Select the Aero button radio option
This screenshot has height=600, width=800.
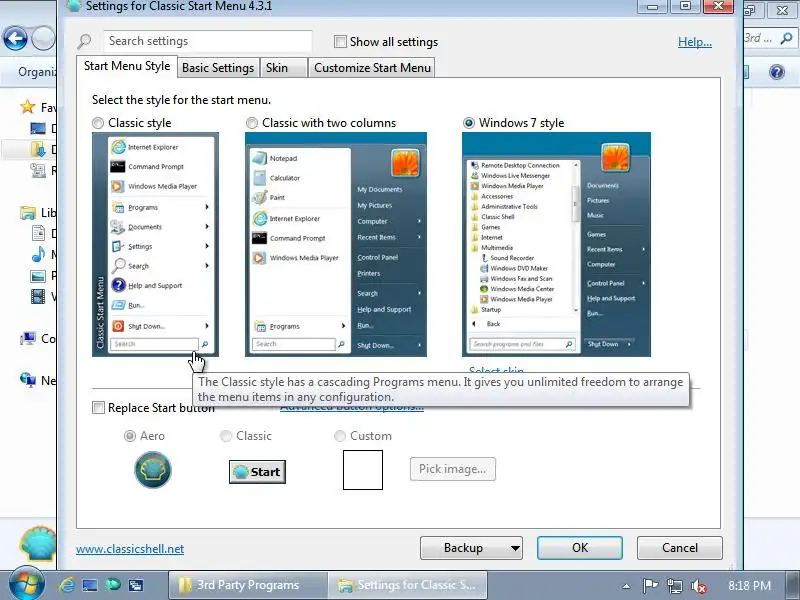tap(130, 436)
